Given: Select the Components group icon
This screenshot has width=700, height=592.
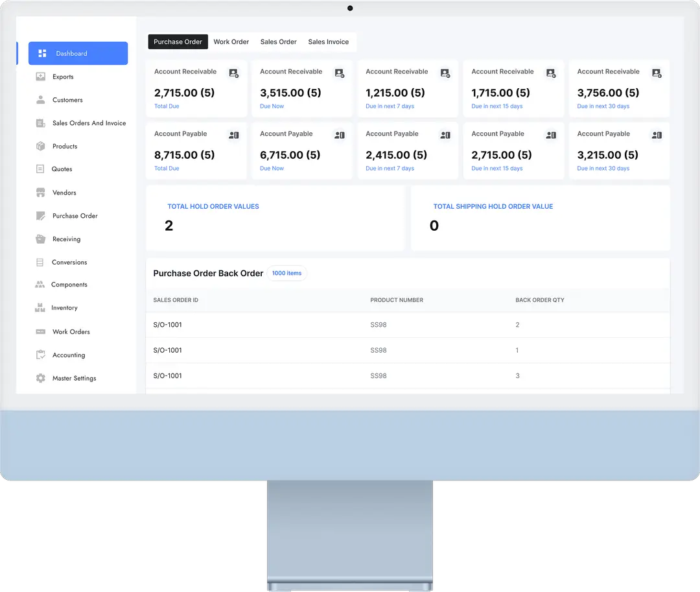Looking at the screenshot, I should [x=40, y=285].
